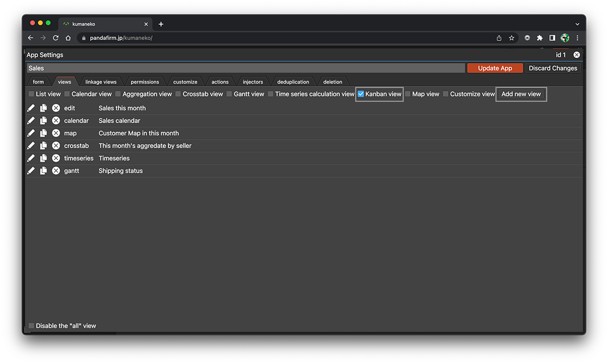Open the browser extensions puzzle icon

(x=540, y=38)
